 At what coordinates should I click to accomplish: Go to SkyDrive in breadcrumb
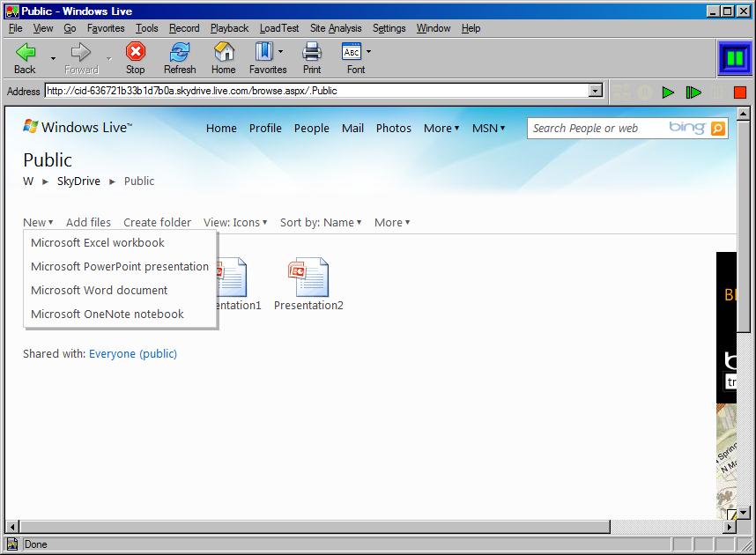click(x=78, y=181)
